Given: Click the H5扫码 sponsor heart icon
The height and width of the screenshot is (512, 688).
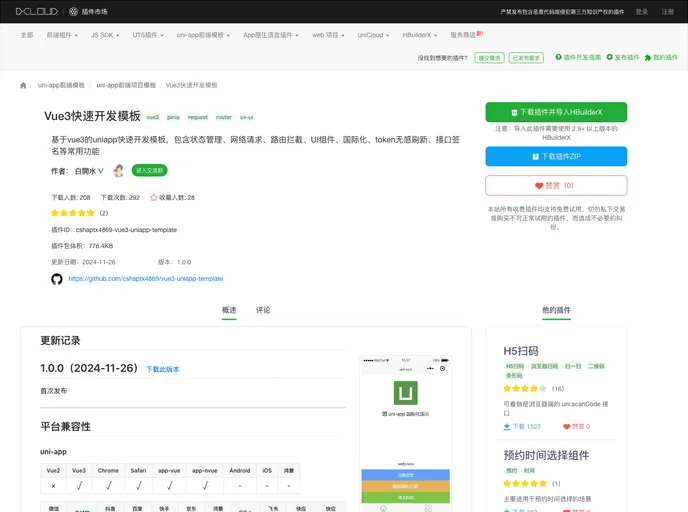Looking at the screenshot, I should tap(566, 426).
